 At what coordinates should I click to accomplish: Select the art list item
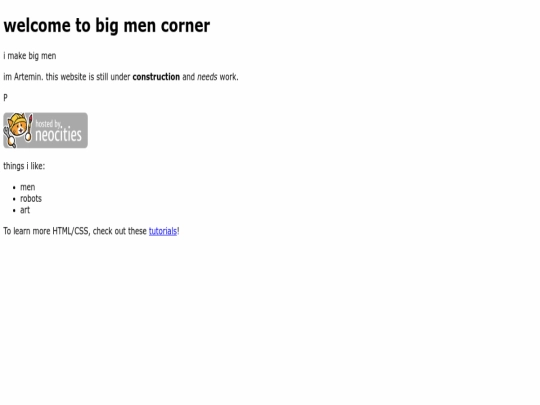click(x=25, y=210)
